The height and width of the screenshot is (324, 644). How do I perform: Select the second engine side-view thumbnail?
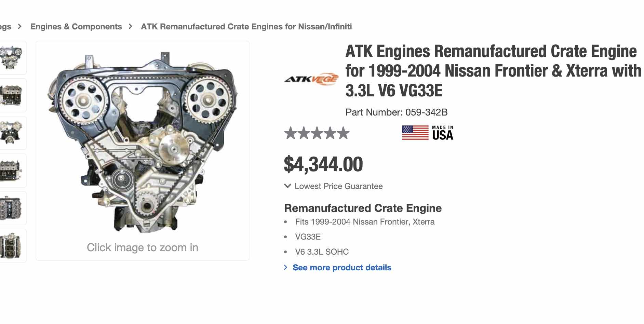click(12, 95)
